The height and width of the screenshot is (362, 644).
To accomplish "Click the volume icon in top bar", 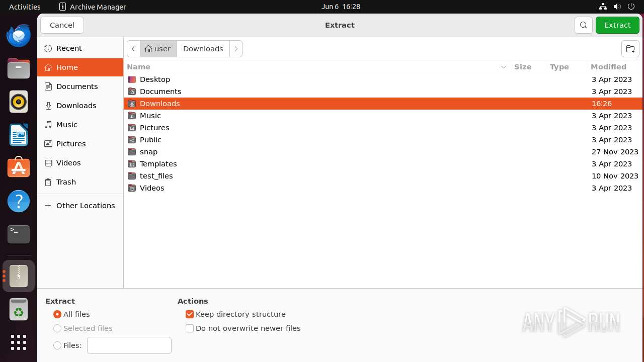I will (x=617, y=7).
